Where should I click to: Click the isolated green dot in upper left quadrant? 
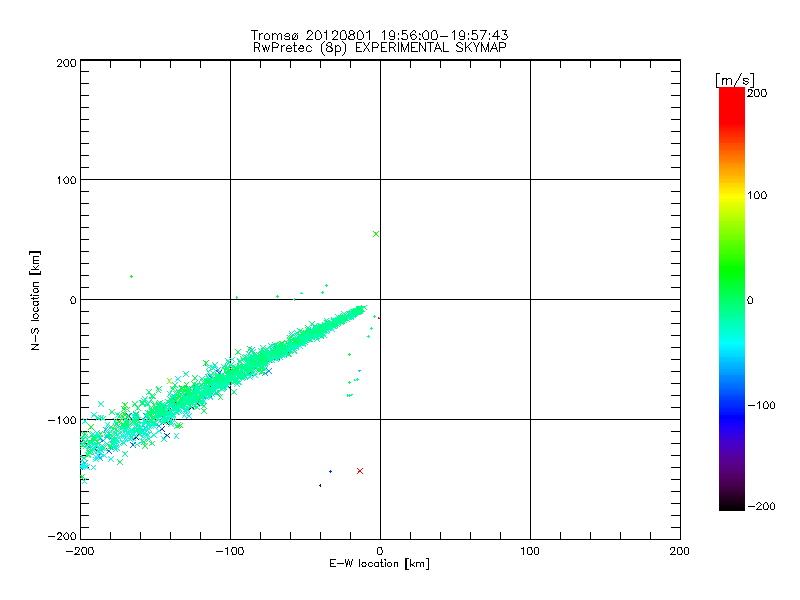pos(132,277)
